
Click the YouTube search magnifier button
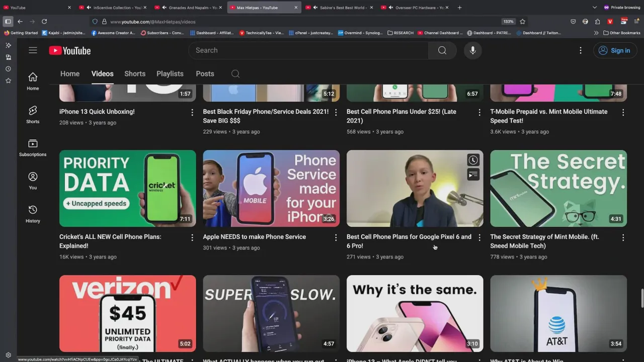(x=442, y=50)
